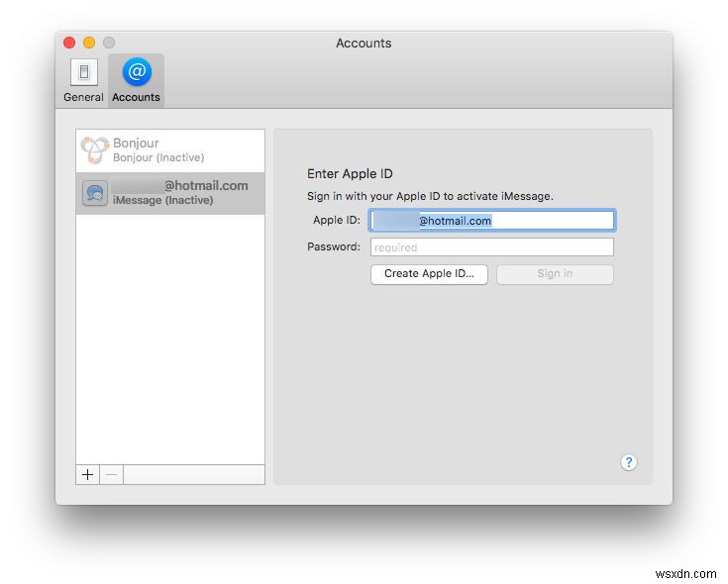This screenshot has width=728, height=584.
Task: Click the Password: label
Action: pyautogui.click(x=334, y=246)
